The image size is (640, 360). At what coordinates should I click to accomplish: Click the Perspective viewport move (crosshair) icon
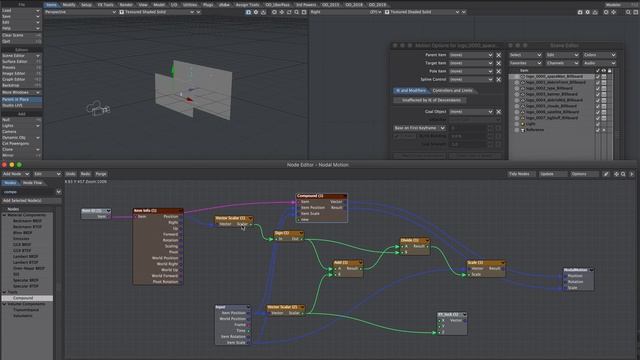282,12
